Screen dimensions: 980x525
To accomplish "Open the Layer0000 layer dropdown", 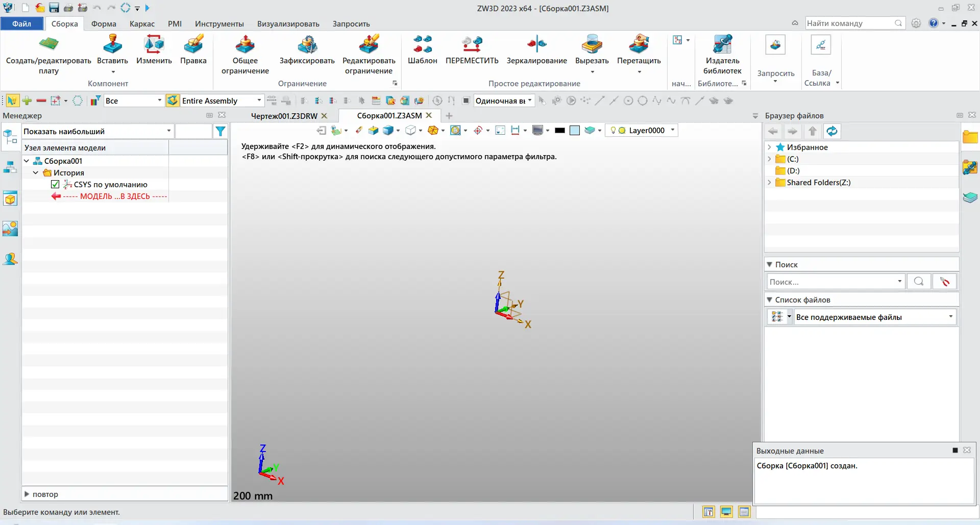I will 672,130.
